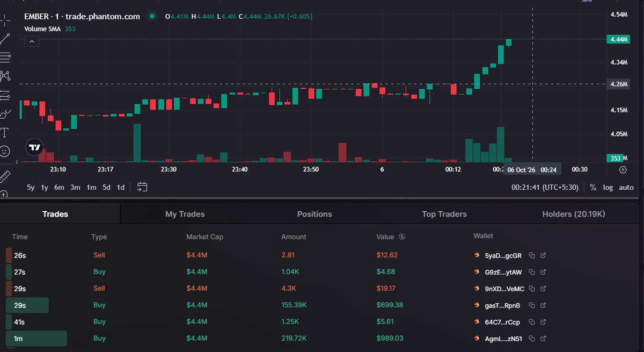The width and height of the screenshot is (644, 352).
Task: Set chart range to 3m
Action: (x=75, y=188)
